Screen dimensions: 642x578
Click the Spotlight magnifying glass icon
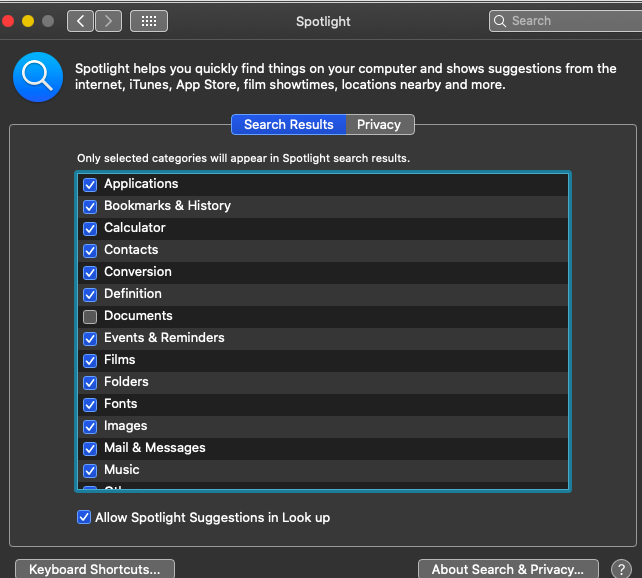click(x=38, y=77)
